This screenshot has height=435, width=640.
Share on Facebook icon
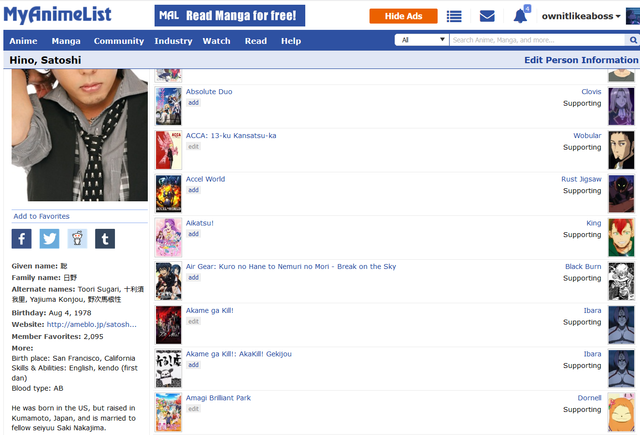[x=22, y=239]
